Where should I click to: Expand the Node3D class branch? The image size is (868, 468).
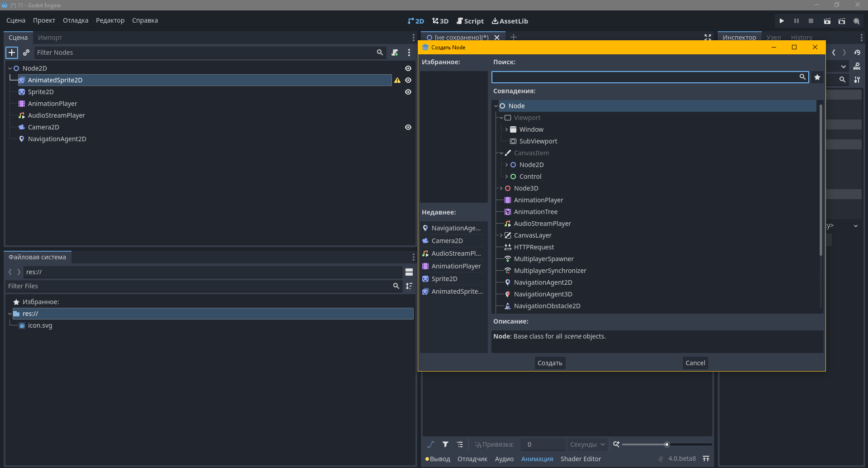pos(501,188)
